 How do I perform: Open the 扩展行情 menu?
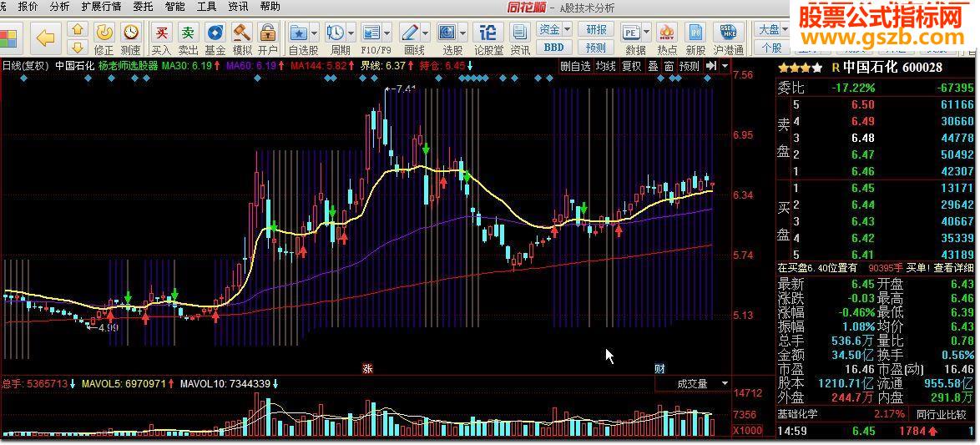[101, 7]
